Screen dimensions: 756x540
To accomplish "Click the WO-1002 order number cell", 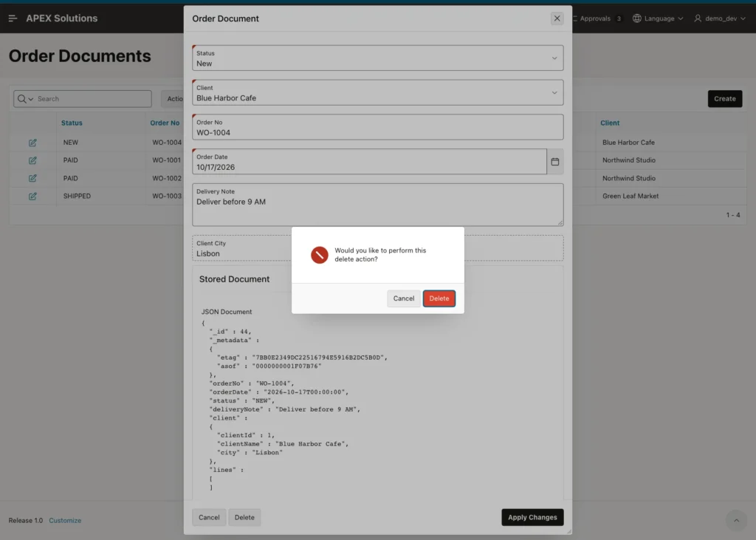I will tap(167, 178).
